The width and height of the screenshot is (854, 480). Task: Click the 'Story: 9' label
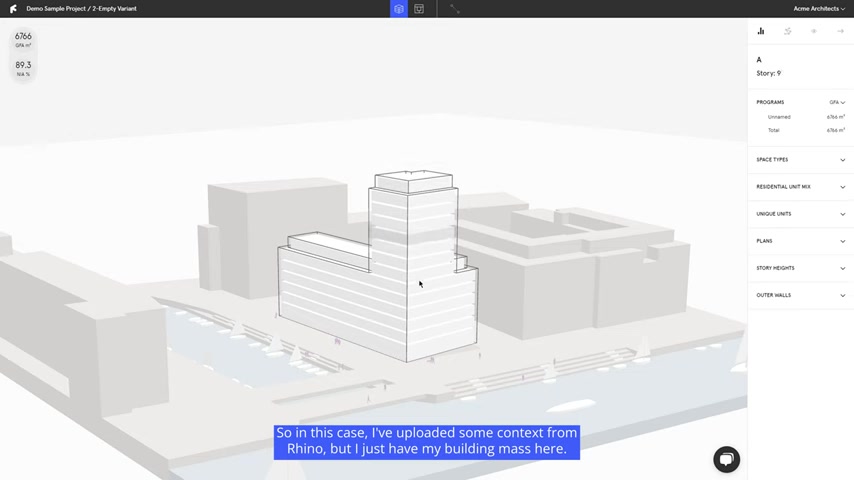768,73
